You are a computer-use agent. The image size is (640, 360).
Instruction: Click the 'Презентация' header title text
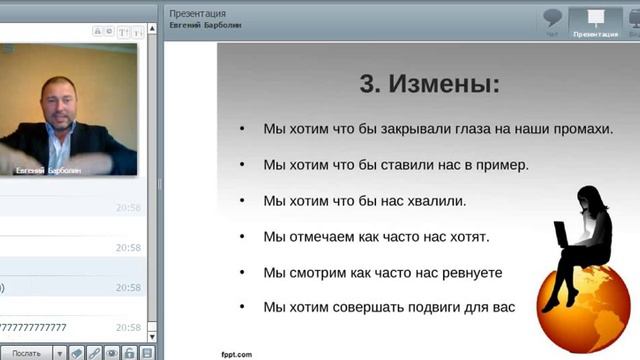click(x=198, y=13)
